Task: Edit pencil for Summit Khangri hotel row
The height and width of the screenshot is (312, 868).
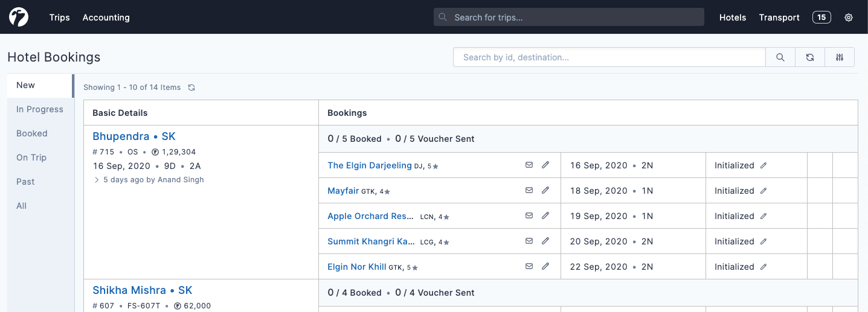Action: click(545, 241)
